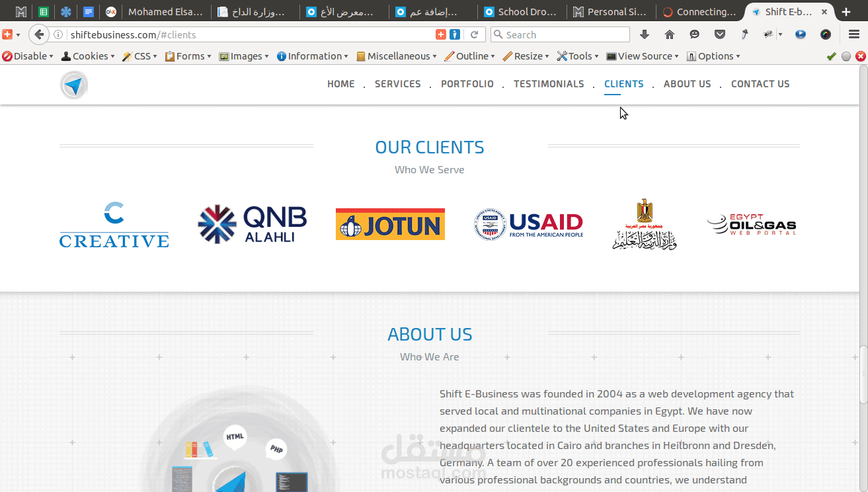Click the Creative client logo
This screenshot has height=492, width=868.
114,225
